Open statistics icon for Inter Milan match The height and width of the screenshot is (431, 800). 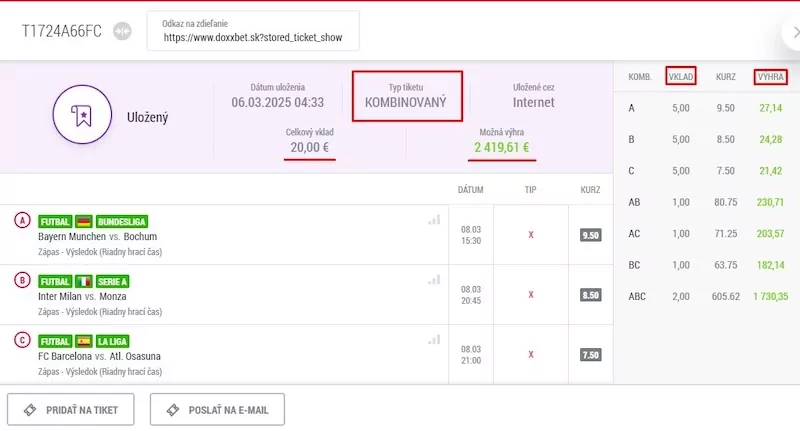pos(434,280)
